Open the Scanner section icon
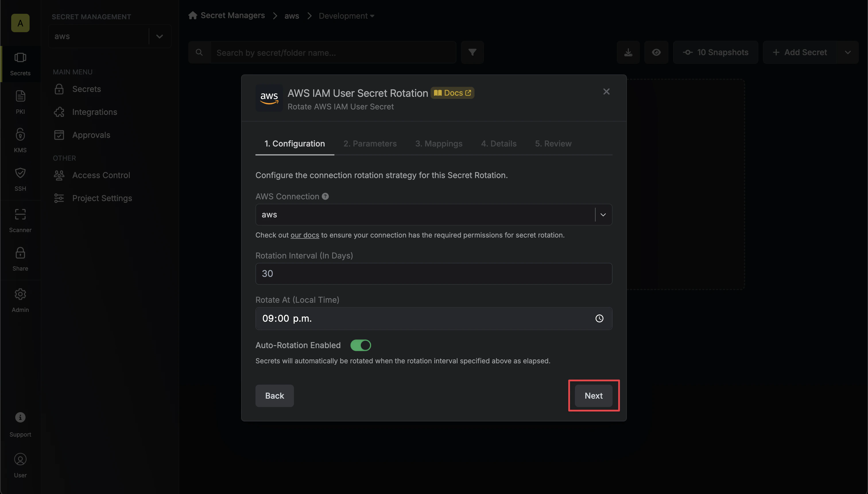The image size is (868, 494). (x=20, y=221)
